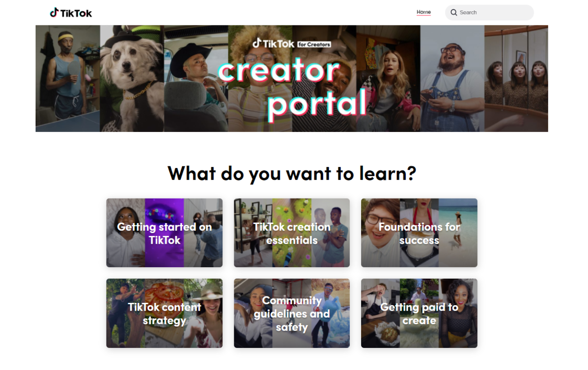Click the TikTok logo in header
Image resolution: width=588 pixels, height=370 pixels.
click(71, 13)
